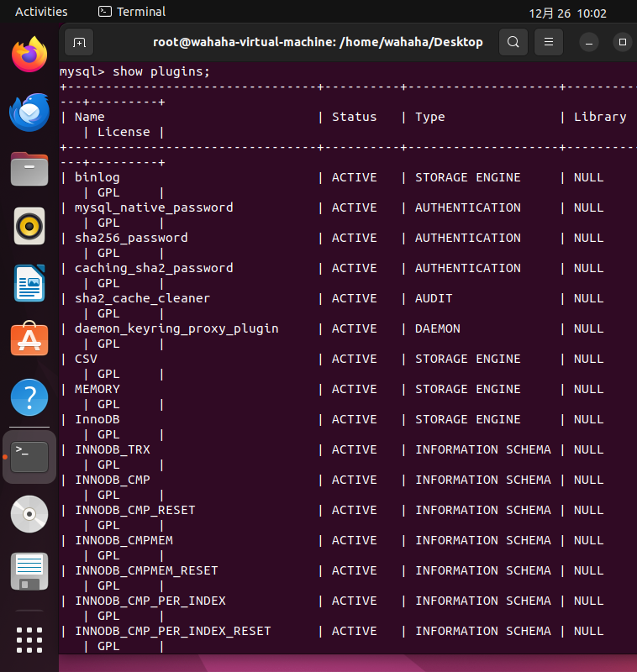Click the mysql show plugins command line

click(134, 71)
